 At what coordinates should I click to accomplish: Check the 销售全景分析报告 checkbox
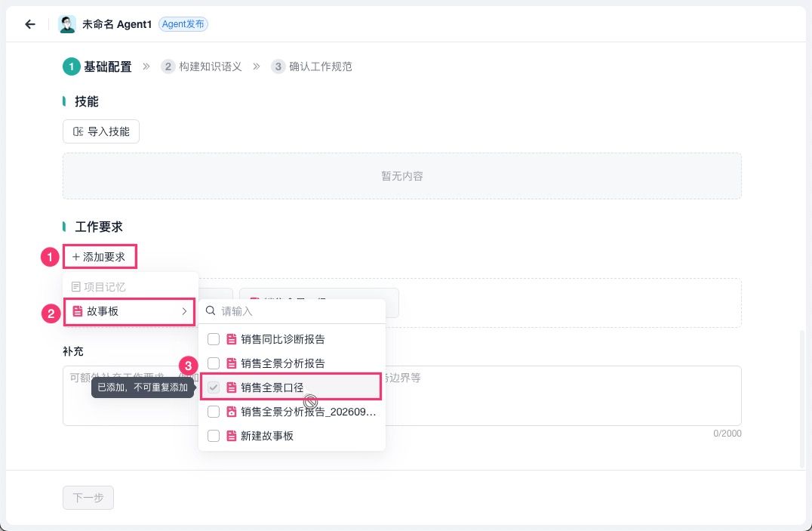pyautogui.click(x=214, y=363)
